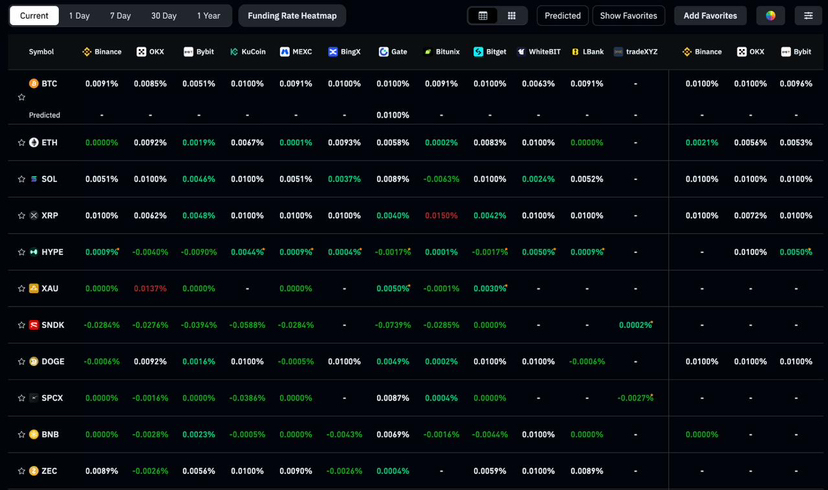Viewport: 828px width, 490px height.
Task: Click the Gate column header icon
Action: 383,52
